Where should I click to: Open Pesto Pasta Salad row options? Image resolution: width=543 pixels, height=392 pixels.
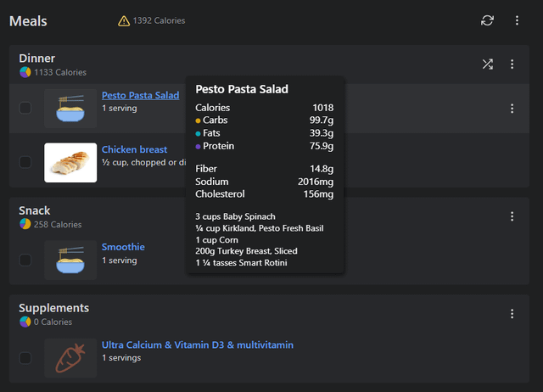[512, 109]
